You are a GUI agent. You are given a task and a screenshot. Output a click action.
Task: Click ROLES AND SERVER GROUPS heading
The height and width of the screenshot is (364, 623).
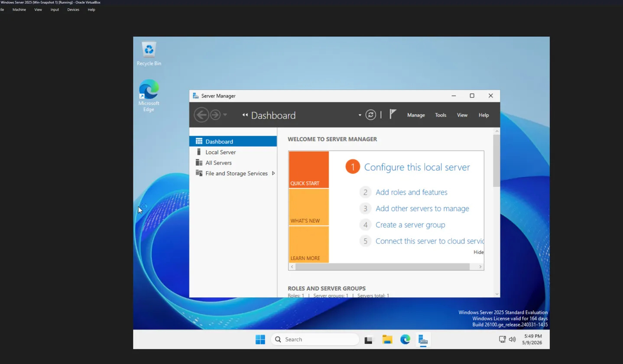tap(327, 288)
